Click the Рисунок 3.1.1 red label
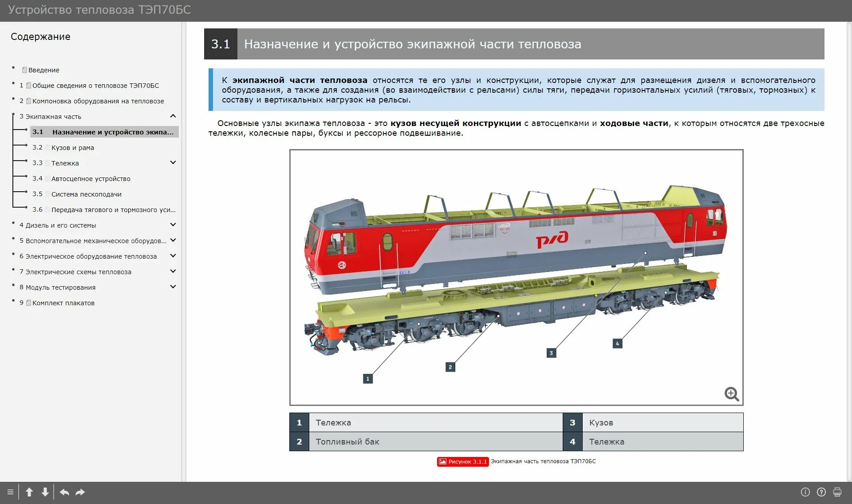This screenshot has height=504, width=852. pyautogui.click(x=463, y=462)
